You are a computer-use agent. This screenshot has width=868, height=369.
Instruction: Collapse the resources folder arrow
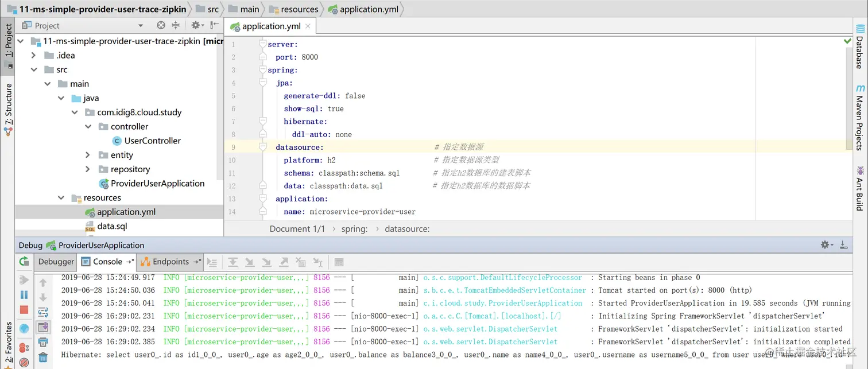click(x=61, y=198)
